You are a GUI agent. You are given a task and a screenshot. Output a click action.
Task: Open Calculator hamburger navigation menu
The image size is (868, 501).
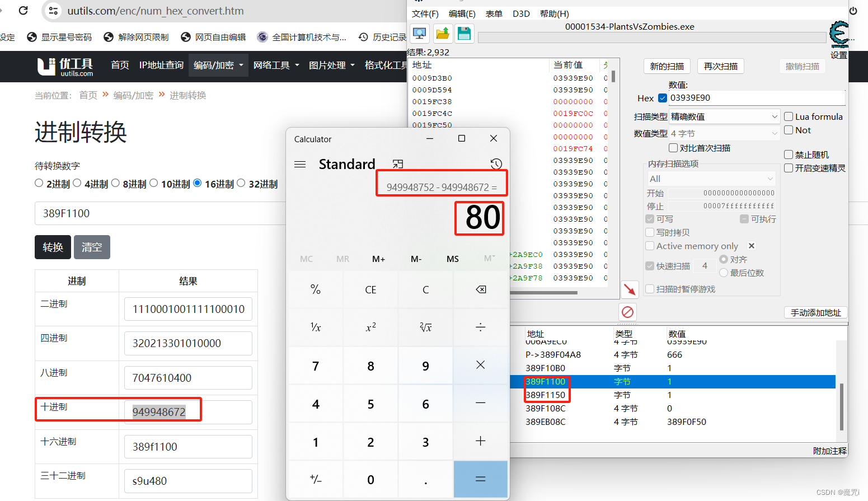point(300,165)
